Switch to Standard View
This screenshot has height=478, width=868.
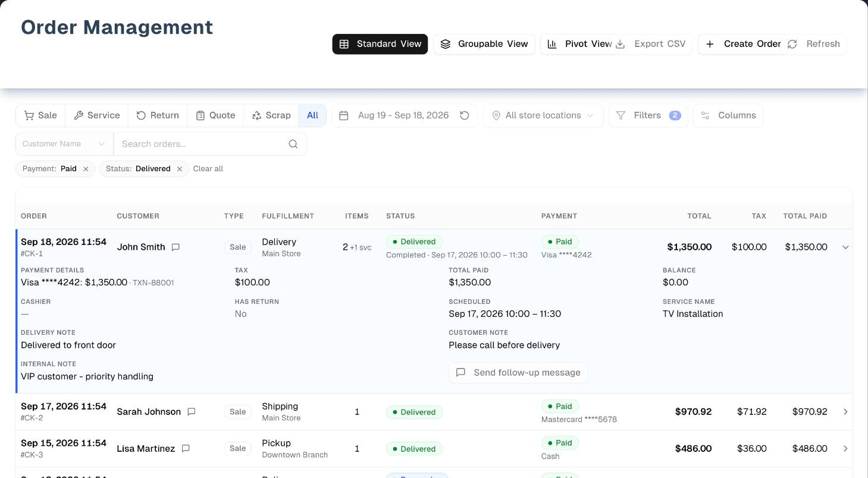click(380, 44)
